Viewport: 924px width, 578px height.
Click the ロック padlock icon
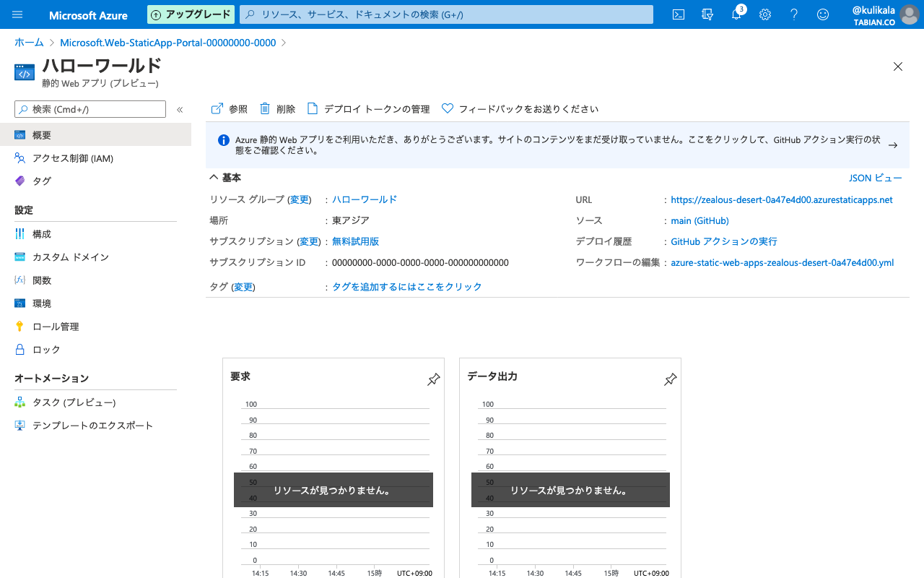tap(20, 350)
